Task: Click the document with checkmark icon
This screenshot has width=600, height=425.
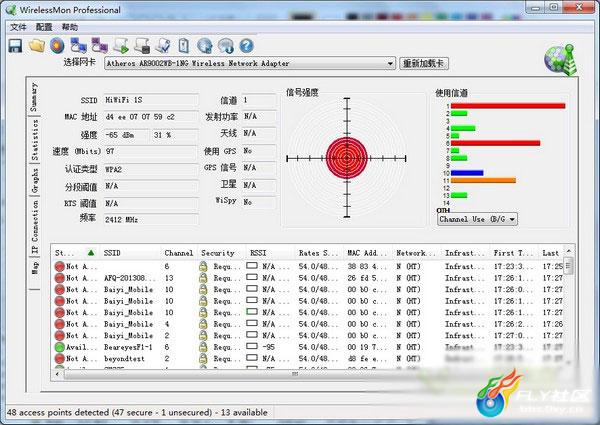Action: 163,46
